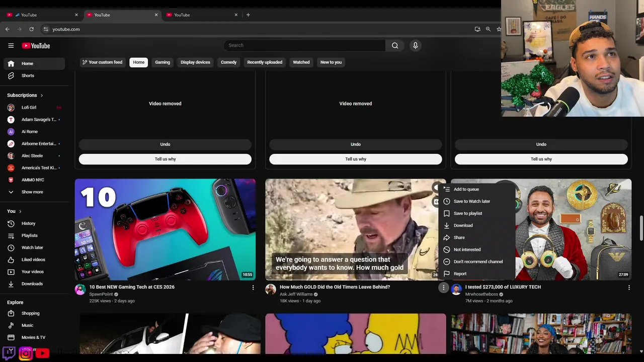Open 10 Best NEW Gaming Tech thumbnail
The height and width of the screenshot is (362, 644).
(165, 229)
